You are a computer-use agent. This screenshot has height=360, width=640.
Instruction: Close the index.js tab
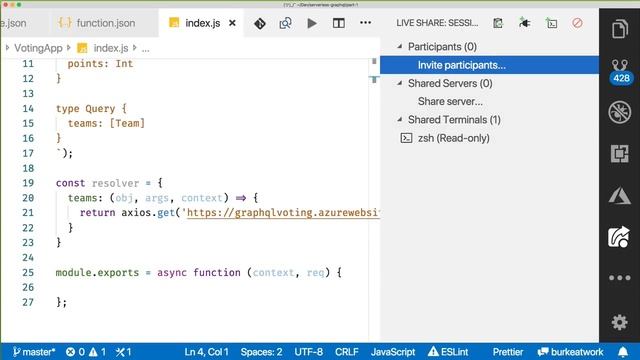click(x=232, y=23)
